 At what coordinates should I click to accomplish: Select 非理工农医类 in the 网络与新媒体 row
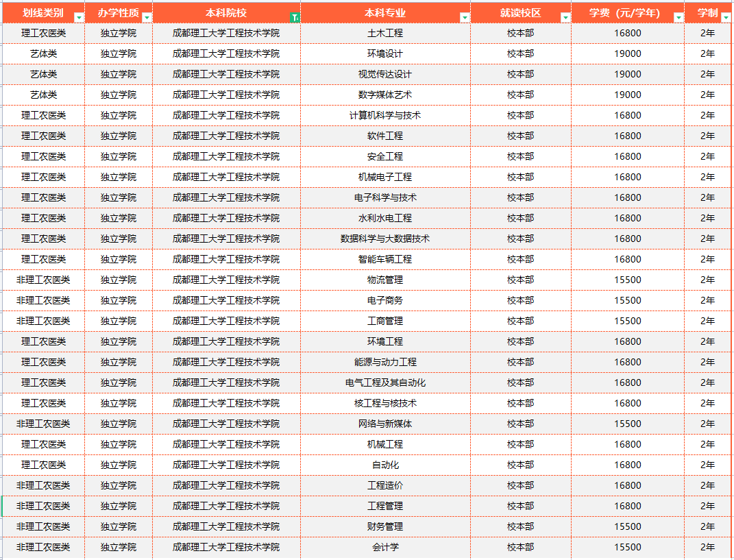tap(44, 424)
